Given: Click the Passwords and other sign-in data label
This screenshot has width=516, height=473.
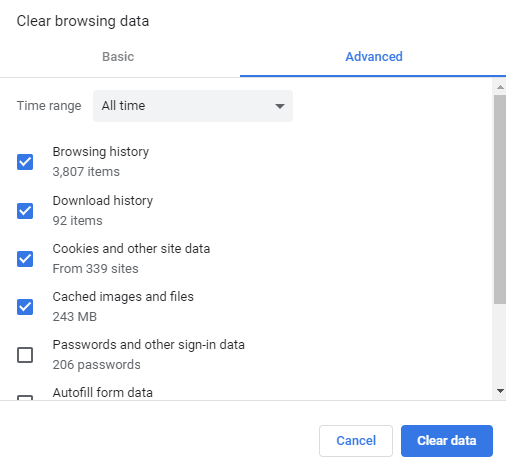Looking at the screenshot, I should 149,345.
